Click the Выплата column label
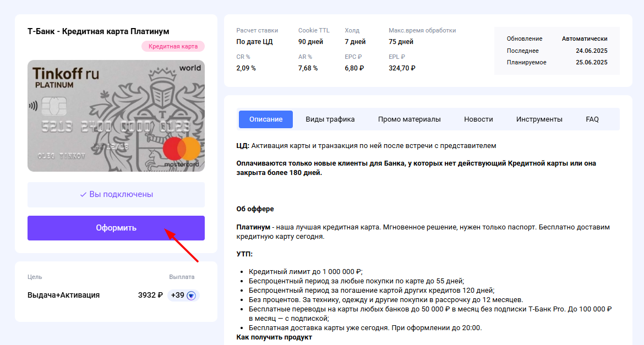The image size is (644, 345). pos(182,277)
